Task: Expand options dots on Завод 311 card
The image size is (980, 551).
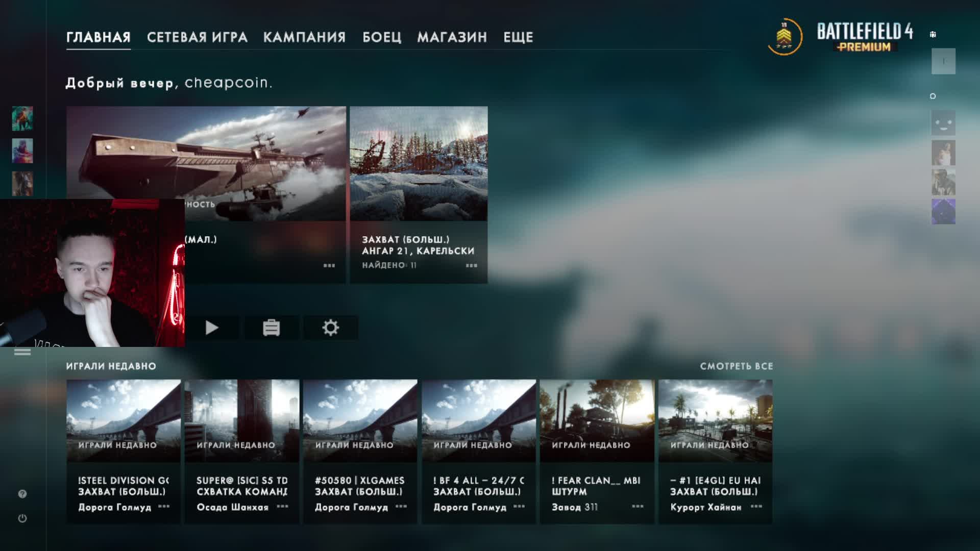Action: click(x=638, y=507)
